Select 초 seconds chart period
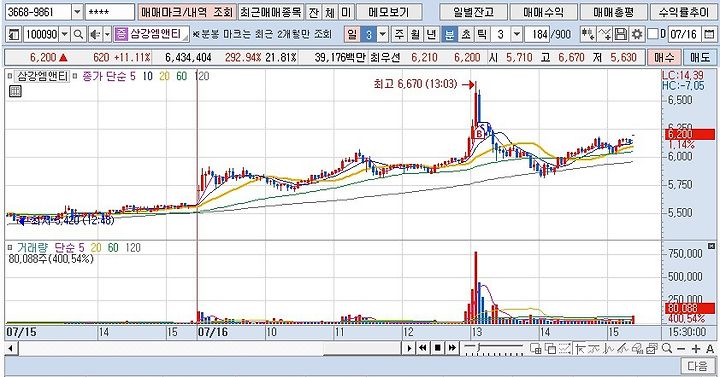 pos(466,34)
